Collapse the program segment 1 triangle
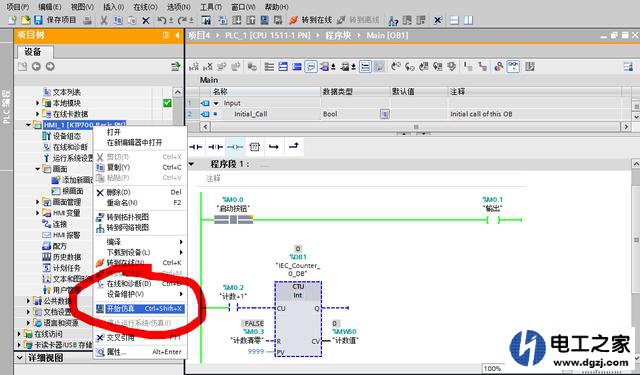640x375 pixels. [x=191, y=164]
